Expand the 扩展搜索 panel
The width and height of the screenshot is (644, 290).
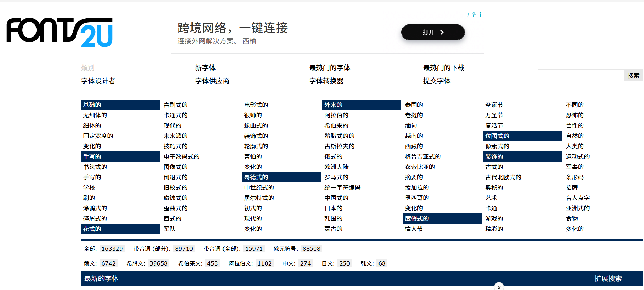click(x=608, y=279)
